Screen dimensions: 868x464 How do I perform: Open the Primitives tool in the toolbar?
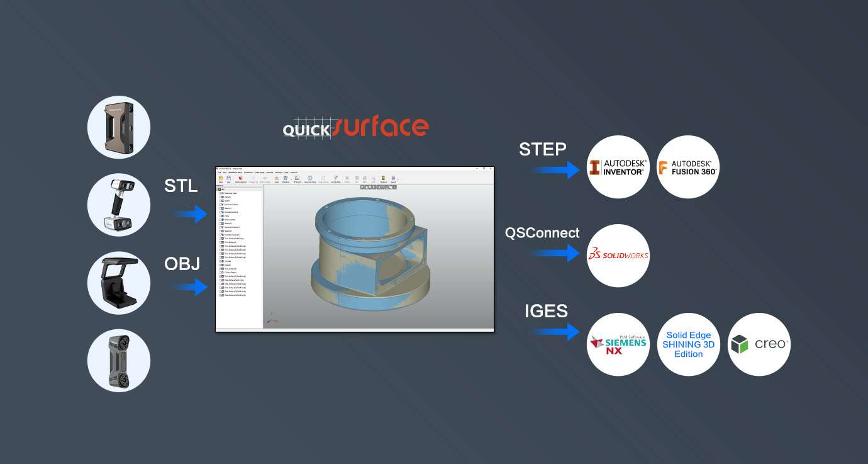click(x=286, y=178)
